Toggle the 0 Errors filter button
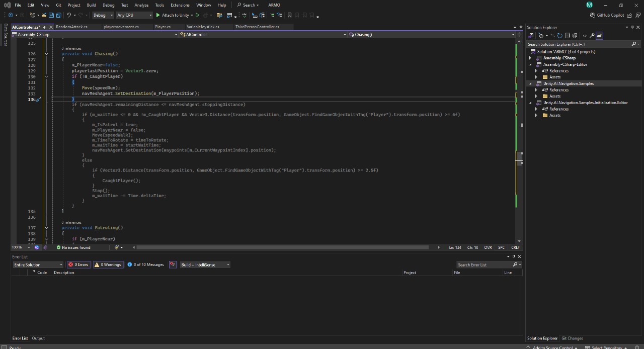 point(78,265)
